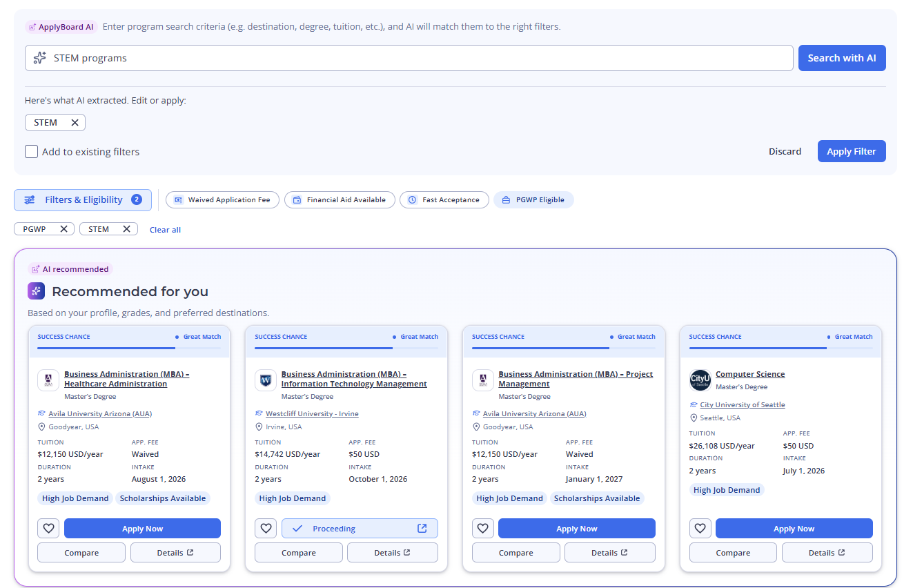The image size is (913, 588).
Task: Discard the AI extracted filters
Action: click(x=785, y=151)
